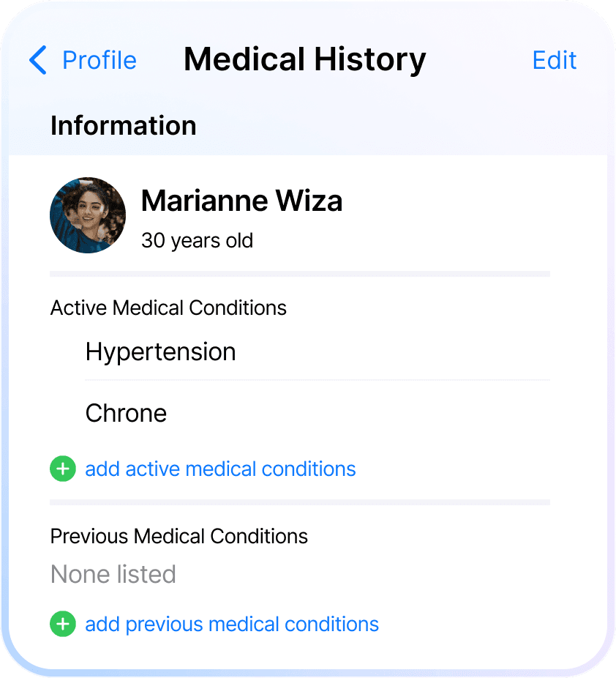Click the 30 years old label
Image resolution: width=616 pixels, height=678 pixels.
click(x=197, y=240)
